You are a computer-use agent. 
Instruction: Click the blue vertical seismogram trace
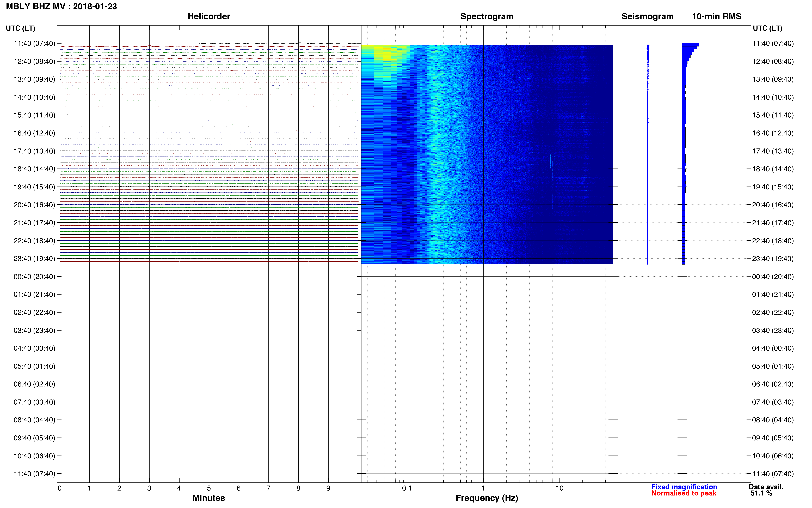[648, 154]
